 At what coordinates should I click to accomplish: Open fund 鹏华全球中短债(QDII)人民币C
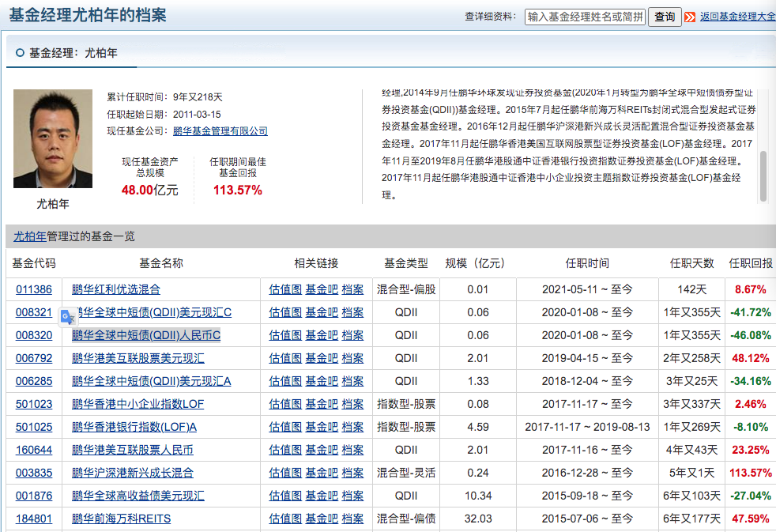pyautogui.click(x=146, y=335)
